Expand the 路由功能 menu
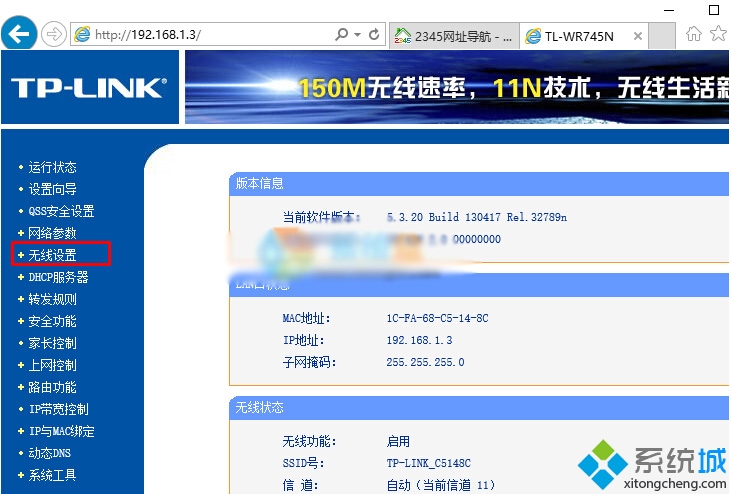 click(x=52, y=387)
